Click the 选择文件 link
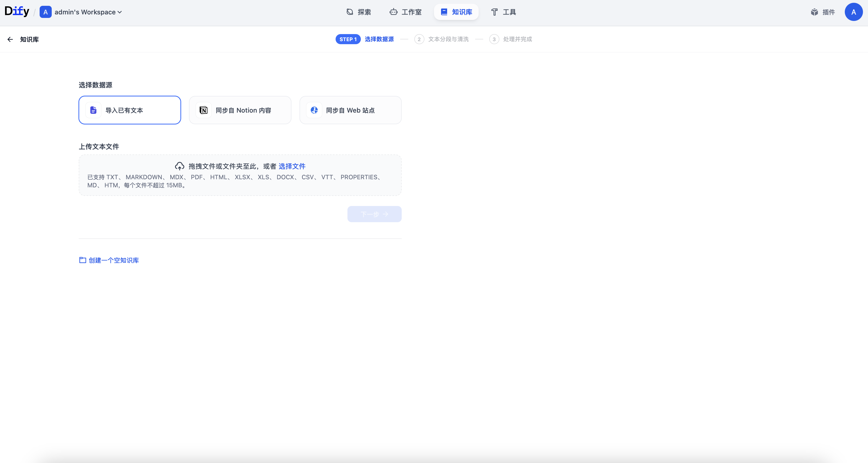The height and width of the screenshot is (463, 868). pyautogui.click(x=292, y=166)
